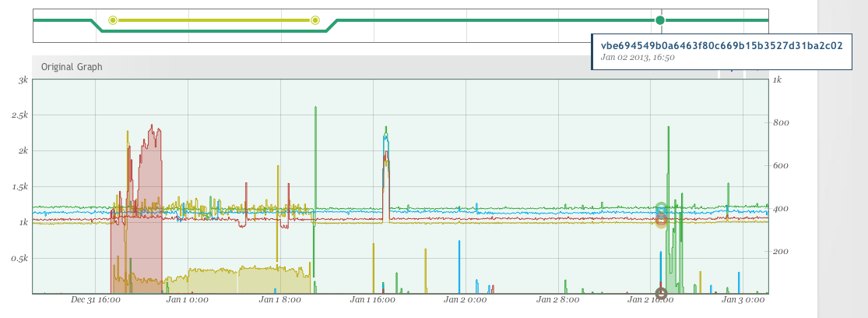Image resolution: width=868 pixels, height=318 pixels.
Task: Click the "Jan 2 0:00" time axis label
Action: (466, 300)
